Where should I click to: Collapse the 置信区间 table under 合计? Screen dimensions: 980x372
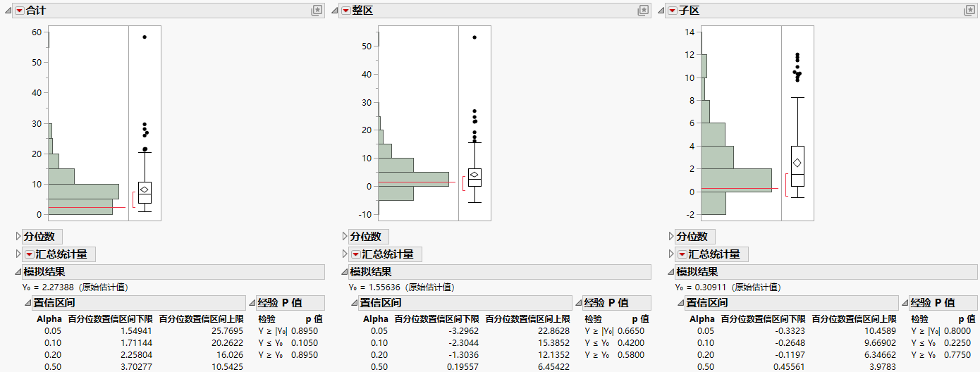(27, 303)
